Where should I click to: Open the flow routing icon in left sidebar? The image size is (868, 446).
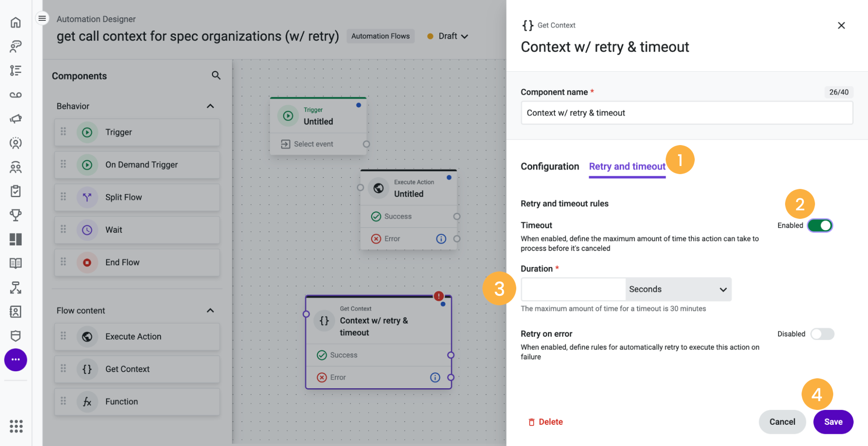pyautogui.click(x=16, y=287)
